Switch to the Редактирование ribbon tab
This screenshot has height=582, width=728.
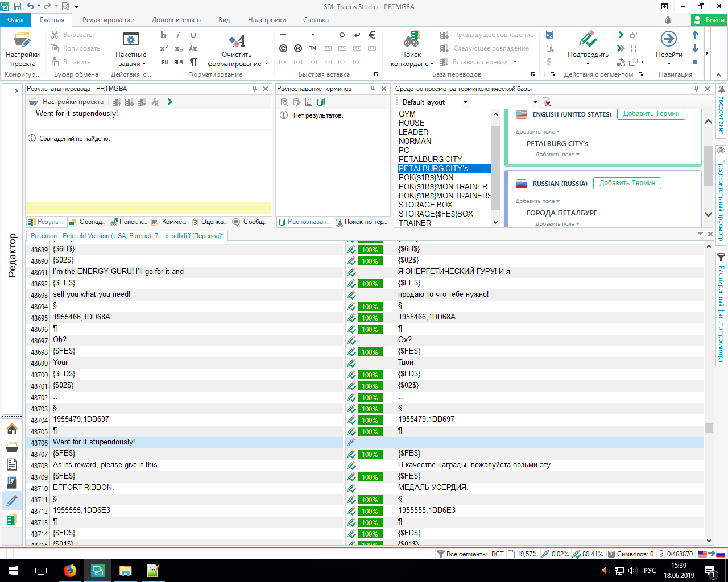click(x=108, y=20)
